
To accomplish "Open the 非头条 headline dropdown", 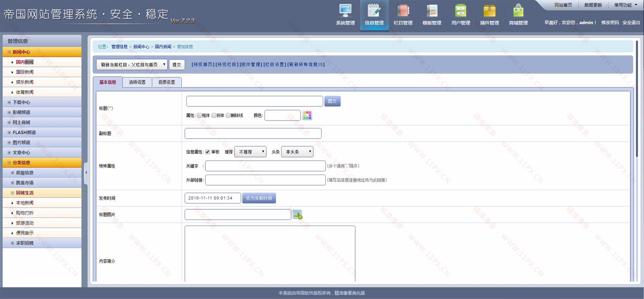I will 297,152.
